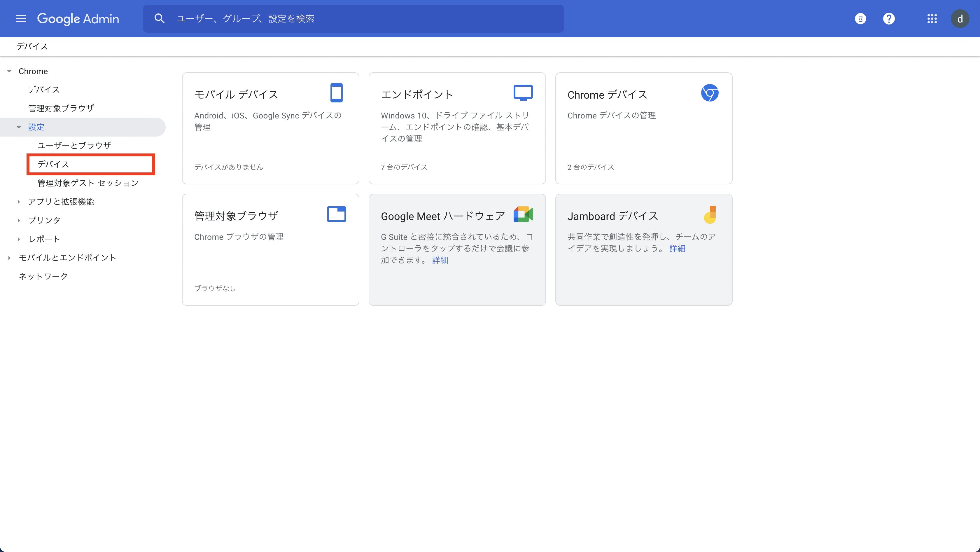This screenshot has height=552, width=980.
Task: Open the Jamboard デバイス card title
Action: pos(613,216)
